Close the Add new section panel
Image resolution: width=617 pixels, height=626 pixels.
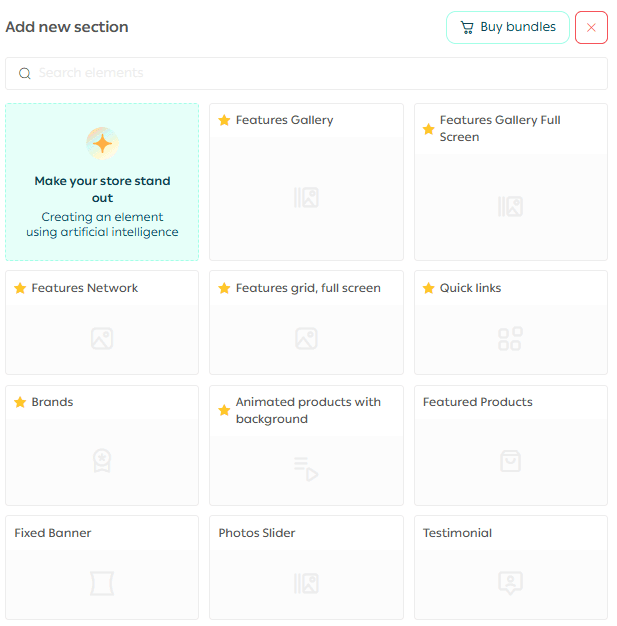(x=591, y=28)
